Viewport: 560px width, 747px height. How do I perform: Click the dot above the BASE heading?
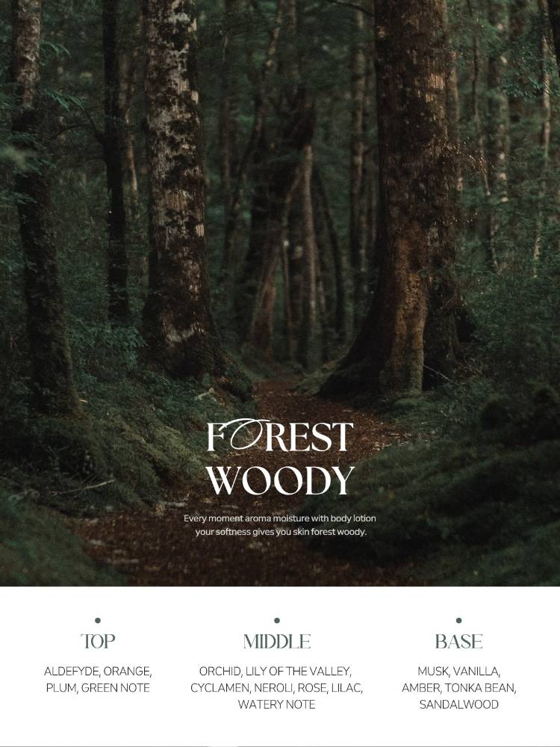[x=458, y=620]
